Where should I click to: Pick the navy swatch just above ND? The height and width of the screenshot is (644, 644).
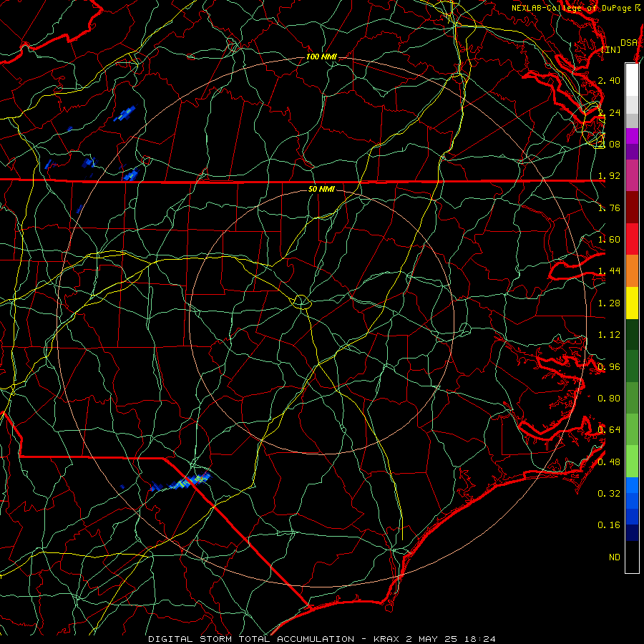[x=632, y=533]
